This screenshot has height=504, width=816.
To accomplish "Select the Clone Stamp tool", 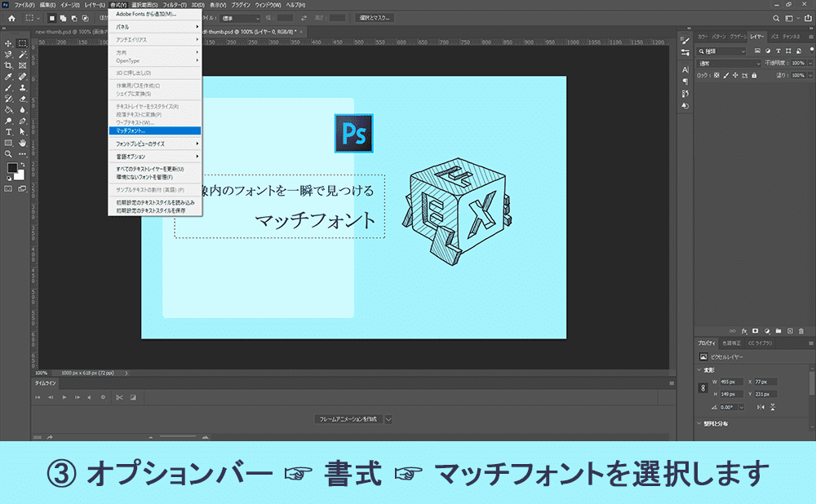I will (21, 88).
